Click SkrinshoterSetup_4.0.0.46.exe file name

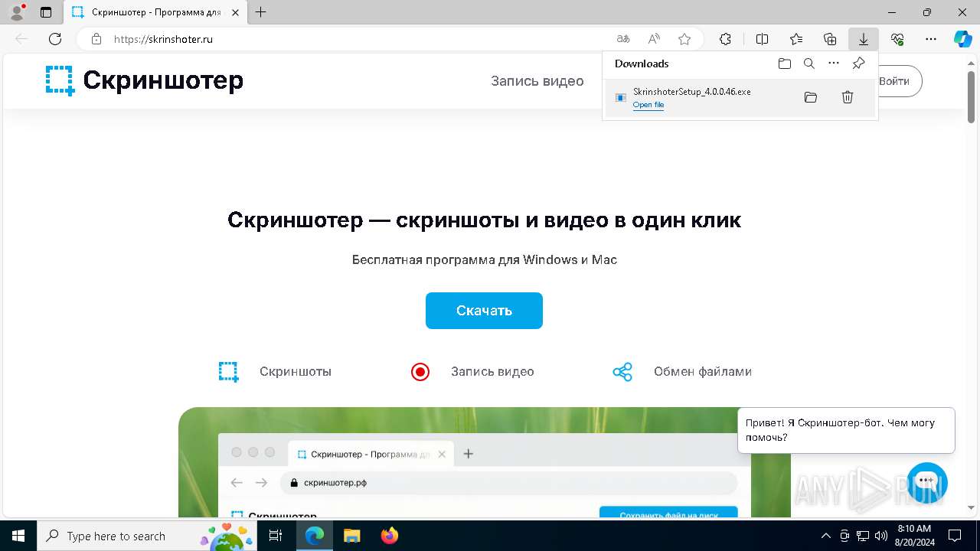point(692,91)
